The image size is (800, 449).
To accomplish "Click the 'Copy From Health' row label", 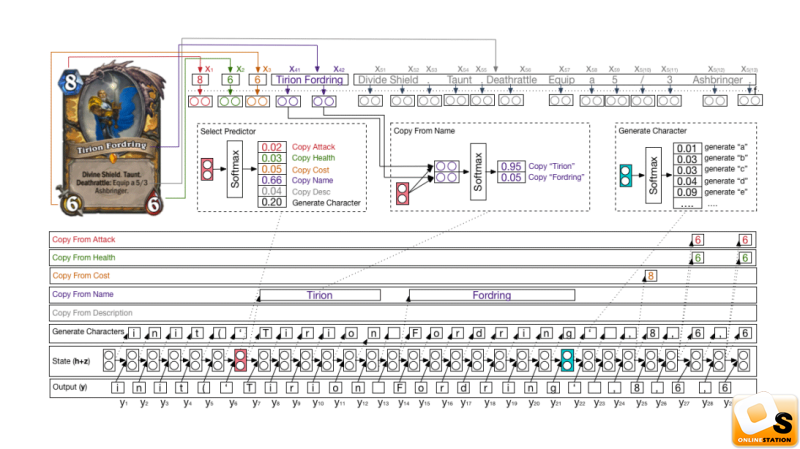I will tap(84, 258).
